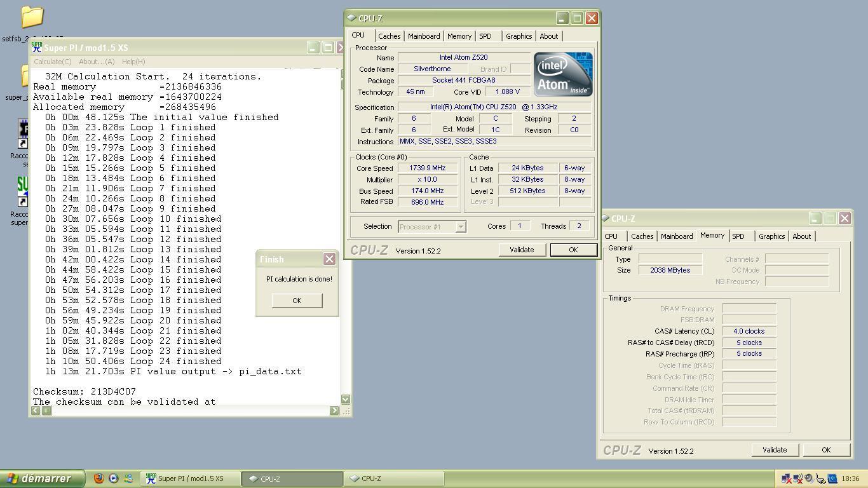Switch to Caches tab in CPU window
This screenshot has height=488, width=868.
tap(390, 36)
